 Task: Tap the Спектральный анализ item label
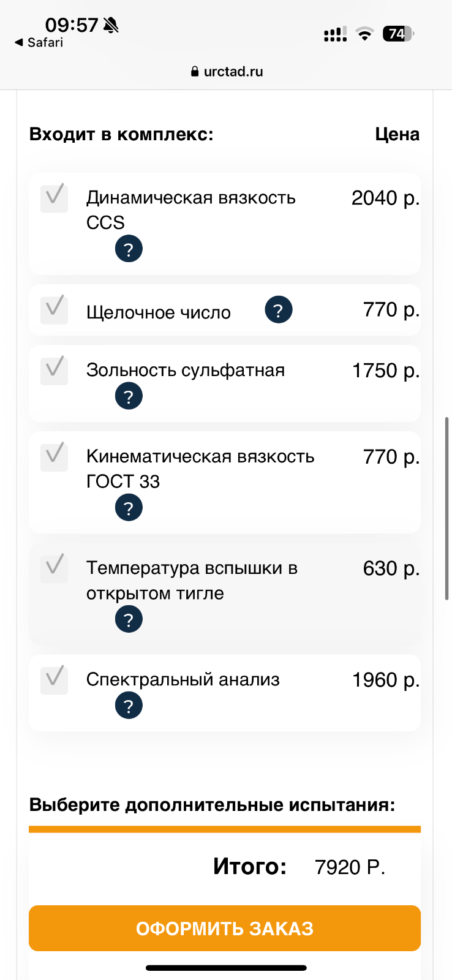pos(183,679)
